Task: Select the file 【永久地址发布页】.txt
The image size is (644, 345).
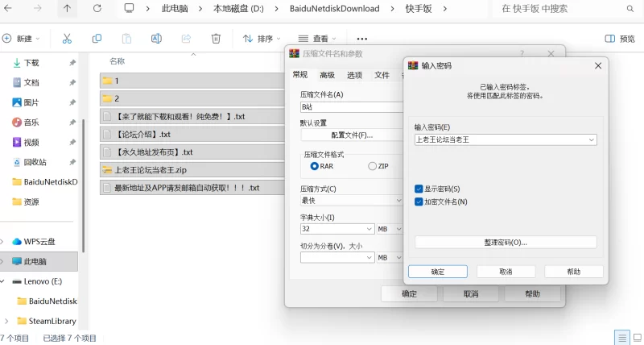Action: coord(192,152)
